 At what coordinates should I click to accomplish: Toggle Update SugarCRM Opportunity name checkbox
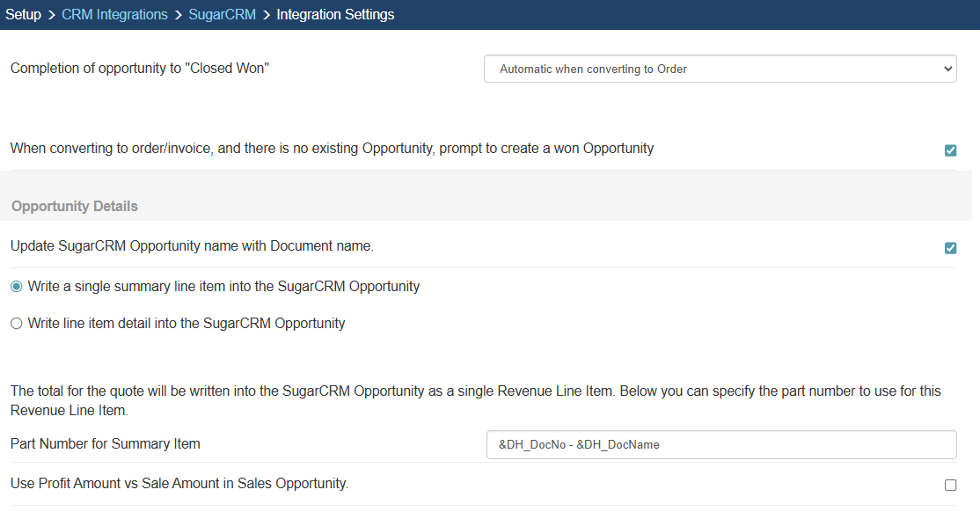click(x=950, y=248)
